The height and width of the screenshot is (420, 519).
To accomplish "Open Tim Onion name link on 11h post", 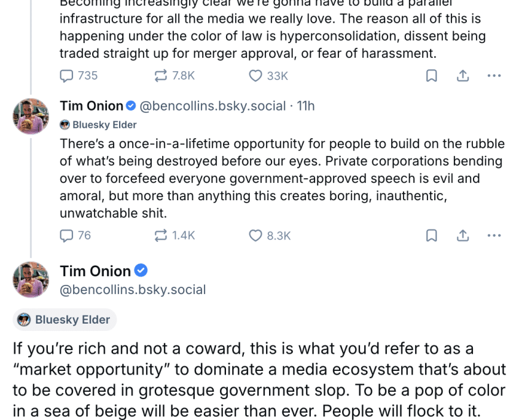I will [x=91, y=106].
